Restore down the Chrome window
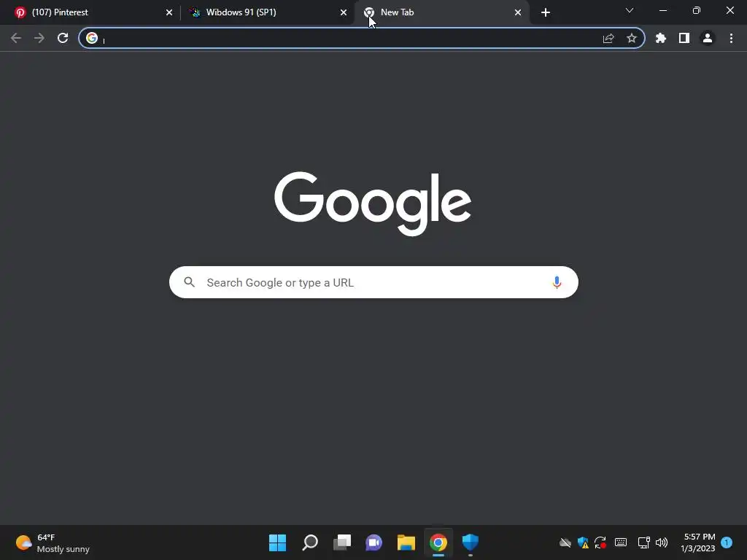This screenshot has width=747, height=560. [697, 10]
